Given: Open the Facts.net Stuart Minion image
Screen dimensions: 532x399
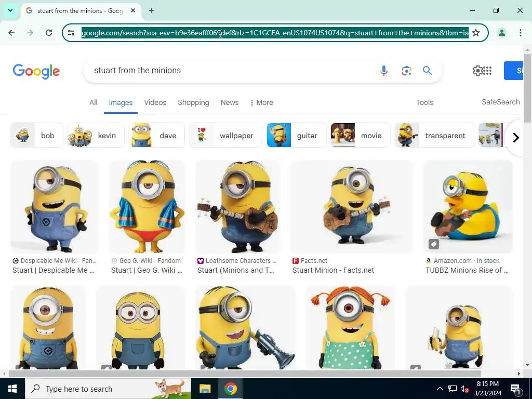Looking at the screenshot, I should pos(352,207).
